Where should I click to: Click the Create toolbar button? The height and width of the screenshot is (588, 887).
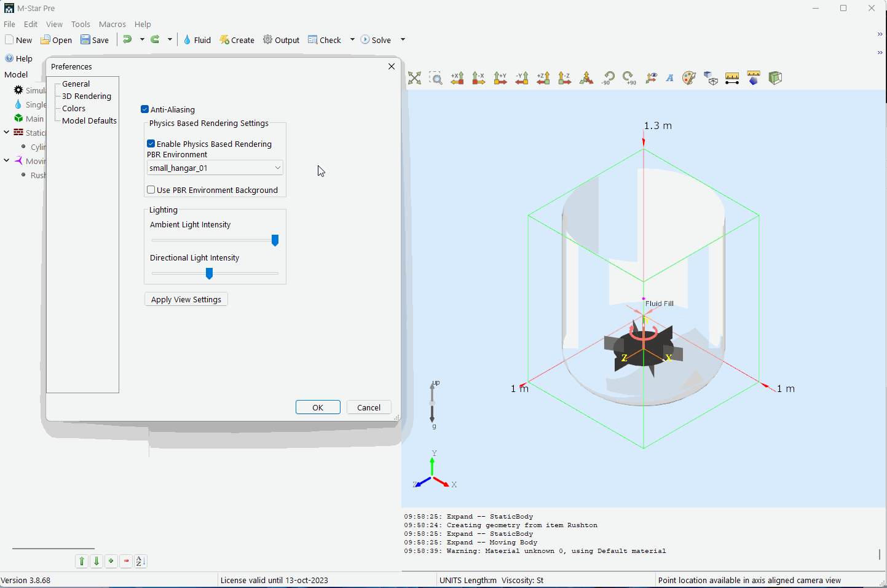pyautogui.click(x=237, y=40)
